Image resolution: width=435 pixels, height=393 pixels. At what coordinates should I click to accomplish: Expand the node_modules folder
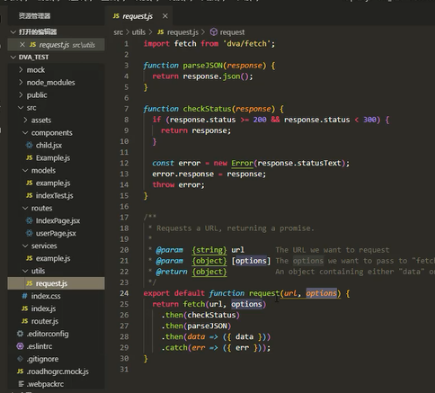(21, 82)
